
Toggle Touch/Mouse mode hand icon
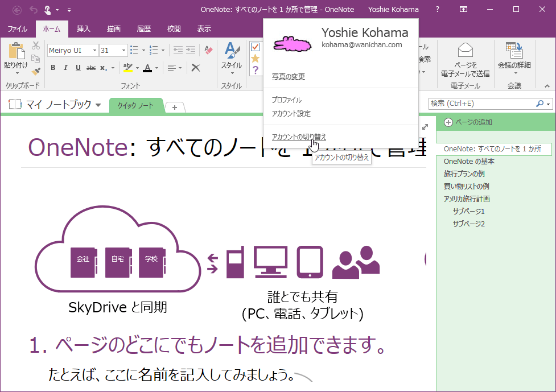[x=47, y=10]
